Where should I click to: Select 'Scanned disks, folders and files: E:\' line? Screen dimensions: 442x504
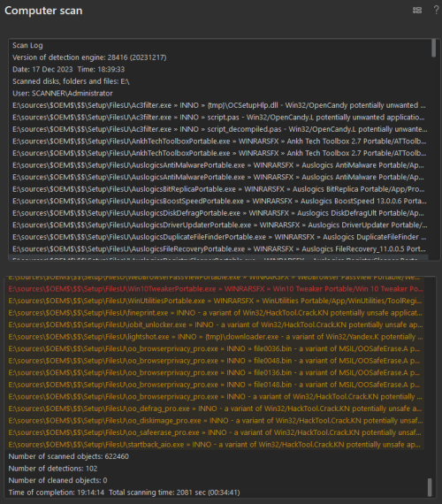point(71,81)
